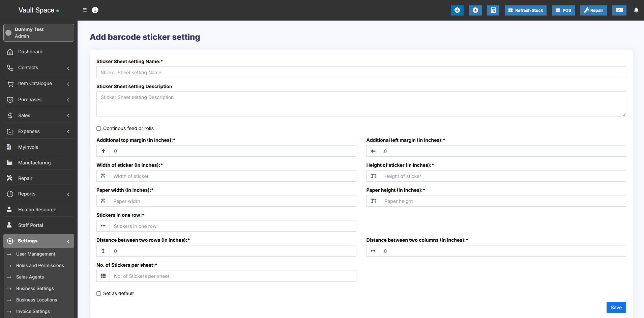The height and width of the screenshot is (318, 644).
Task: Click the Refresh Stock button
Action: coord(525,10)
